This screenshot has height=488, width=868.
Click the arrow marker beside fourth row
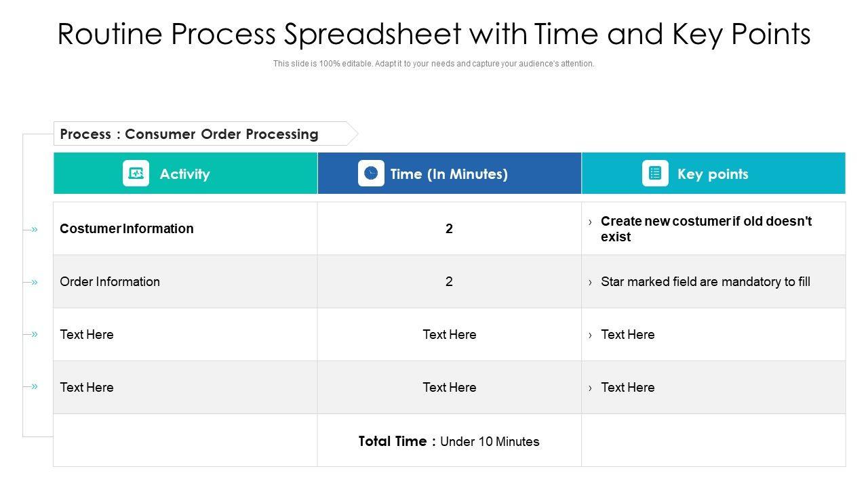pyautogui.click(x=34, y=386)
